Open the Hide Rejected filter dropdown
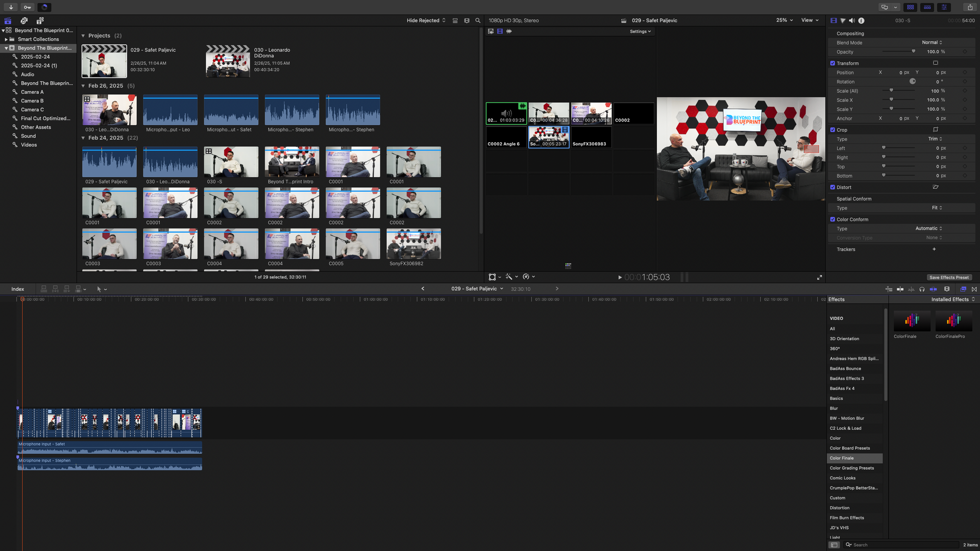This screenshot has width=980, height=551. click(x=425, y=20)
